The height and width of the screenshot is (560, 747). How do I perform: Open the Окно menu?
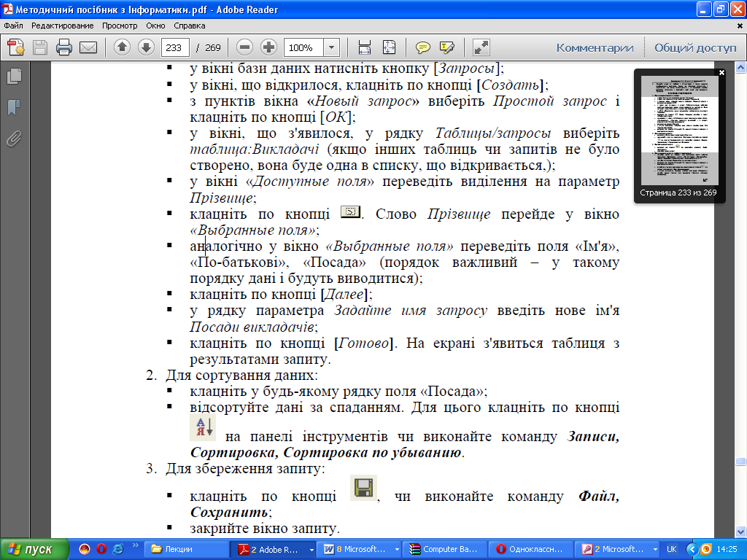point(156,26)
